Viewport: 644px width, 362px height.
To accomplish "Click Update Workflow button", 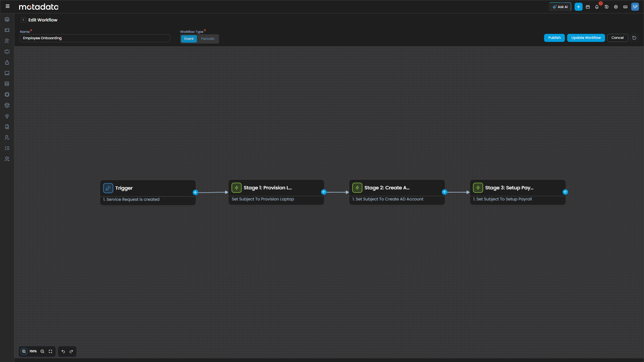I will click(586, 38).
